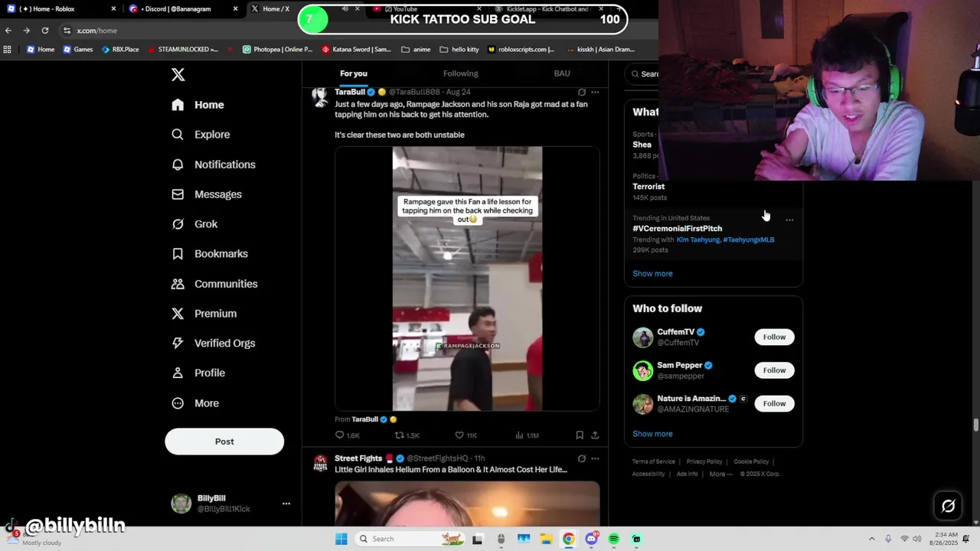This screenshot has height=551, width=980.
Task: Like the TaraBull post
Action: [x=465, y=435]
